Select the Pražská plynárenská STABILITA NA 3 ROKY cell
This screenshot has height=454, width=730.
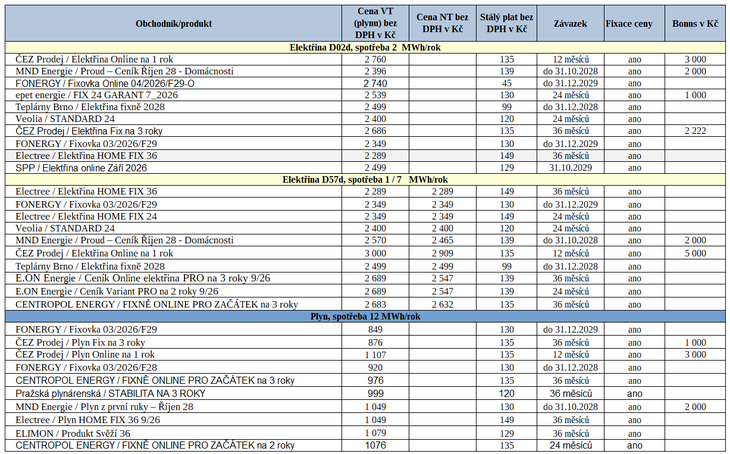tap(174, 393)
